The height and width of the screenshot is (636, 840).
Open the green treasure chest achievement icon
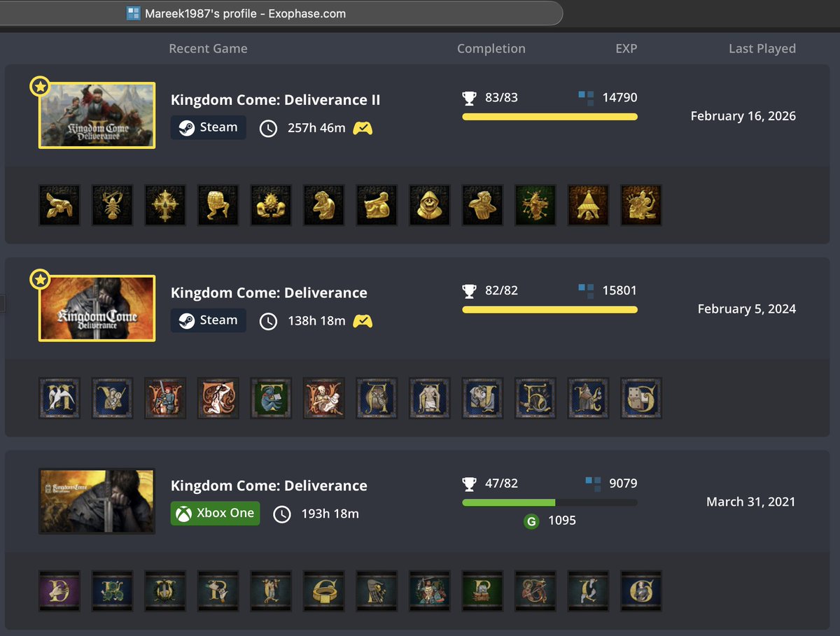[482, 591]
